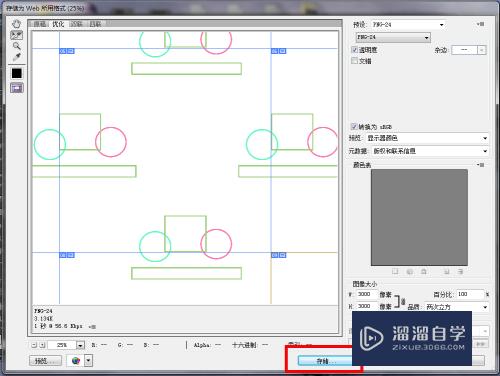This screenshot has height=376, width=500.
Task: Click map selected colors to transparent icon
Action: [395, 272]
